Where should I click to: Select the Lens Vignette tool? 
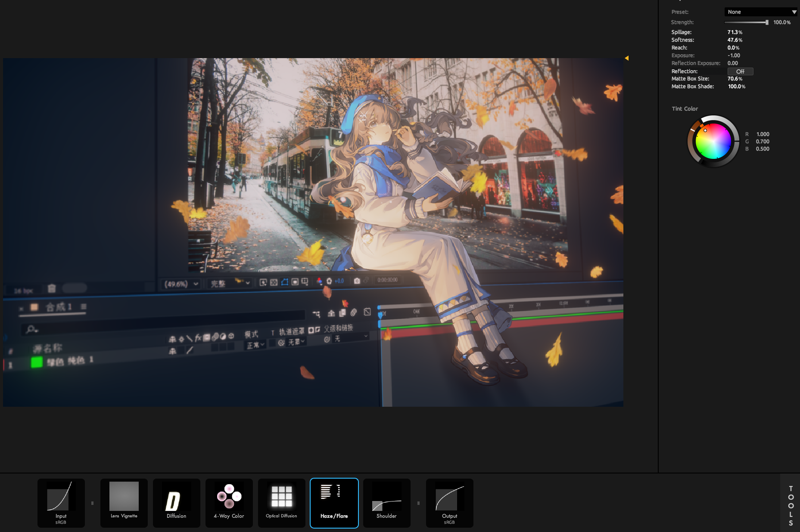click(x=124, y=503)
